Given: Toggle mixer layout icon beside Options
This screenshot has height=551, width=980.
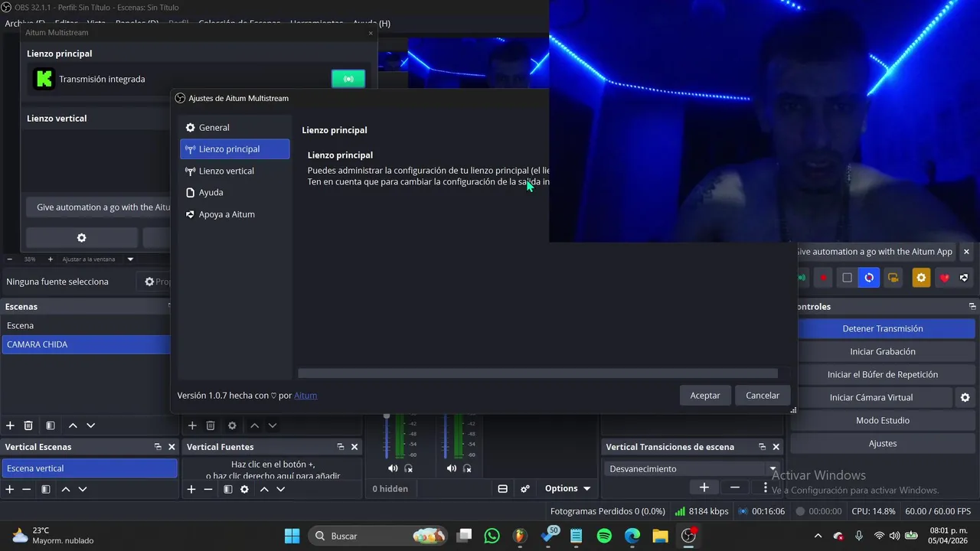Looking at the screenshot, I should [x=503, y=488].
